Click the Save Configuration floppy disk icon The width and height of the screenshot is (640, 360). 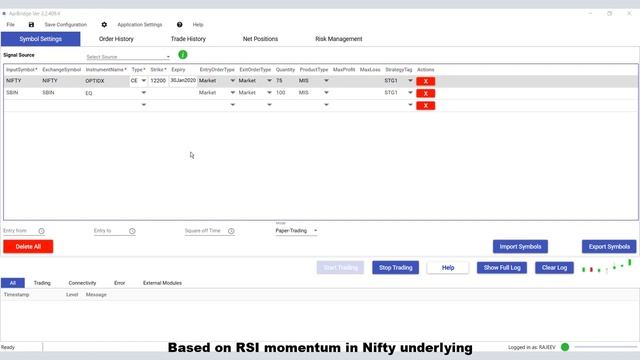31,24
